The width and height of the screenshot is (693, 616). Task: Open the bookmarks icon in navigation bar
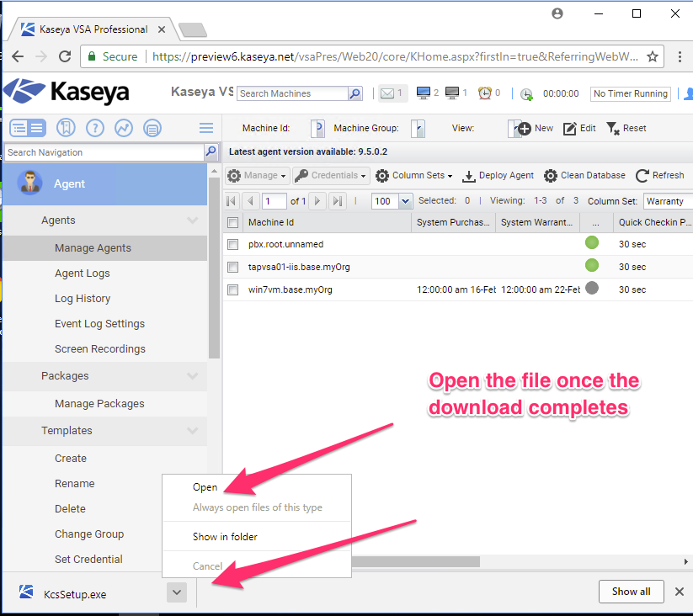tap(66, 128)
